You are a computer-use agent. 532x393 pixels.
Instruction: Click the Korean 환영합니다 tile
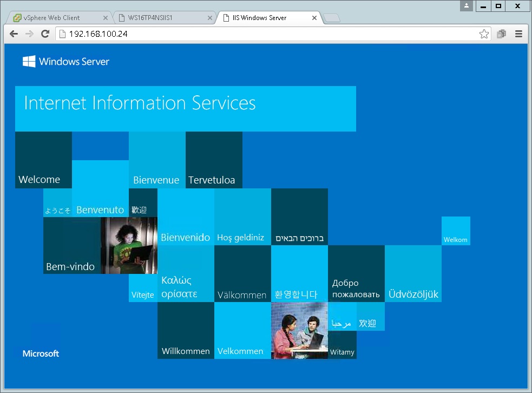coord(300,273)
